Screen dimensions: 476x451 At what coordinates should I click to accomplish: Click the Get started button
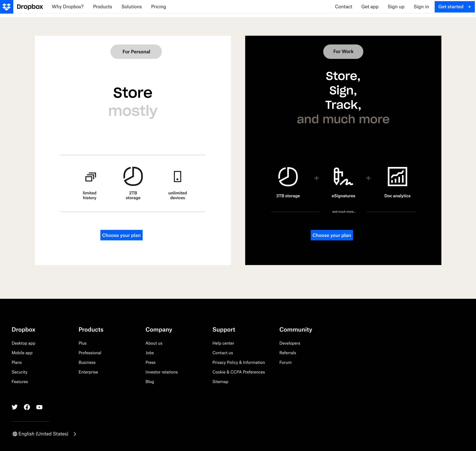click(x=455, y=7)
